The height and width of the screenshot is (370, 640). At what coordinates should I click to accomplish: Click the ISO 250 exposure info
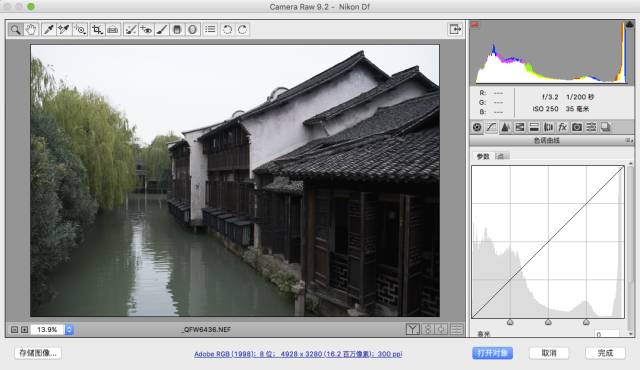[545, 109]
